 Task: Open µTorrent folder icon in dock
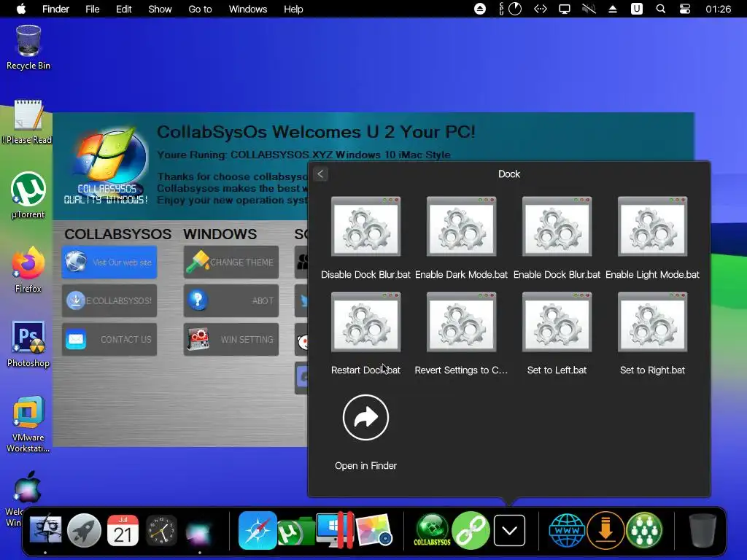(x=296, y=531)
